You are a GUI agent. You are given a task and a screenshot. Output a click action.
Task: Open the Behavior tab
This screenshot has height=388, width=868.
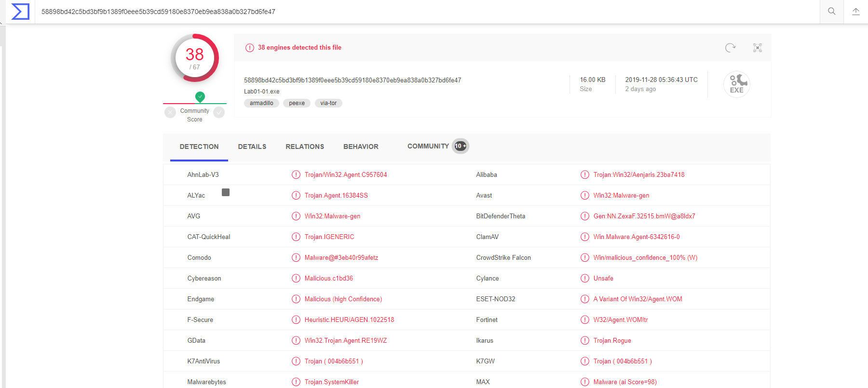point(361,147)
